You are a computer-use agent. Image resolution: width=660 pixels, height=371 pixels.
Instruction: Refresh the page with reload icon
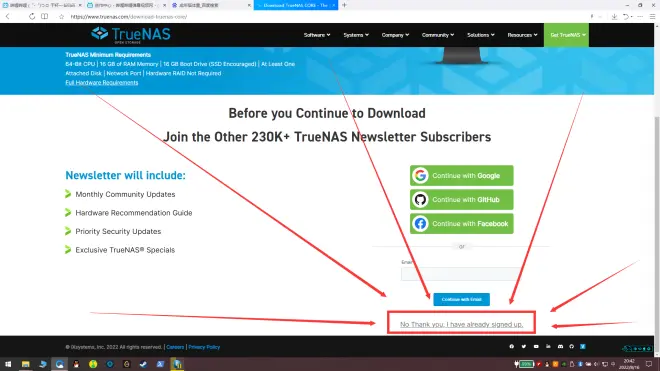click(32, 16)
